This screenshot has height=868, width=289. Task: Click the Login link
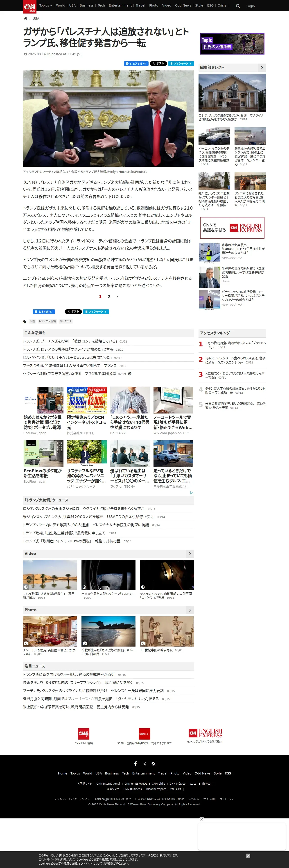(250, 6)
